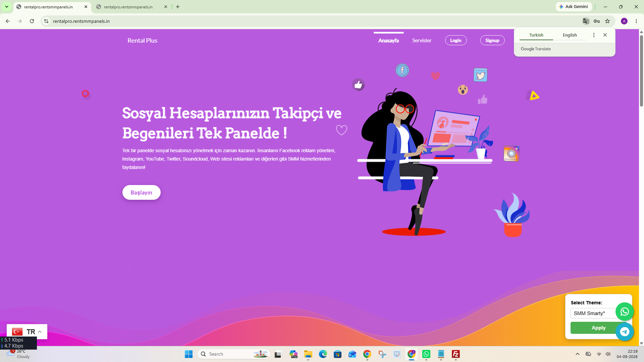
Task: Click the Başlayın button
Action: (x=141, y=192)
